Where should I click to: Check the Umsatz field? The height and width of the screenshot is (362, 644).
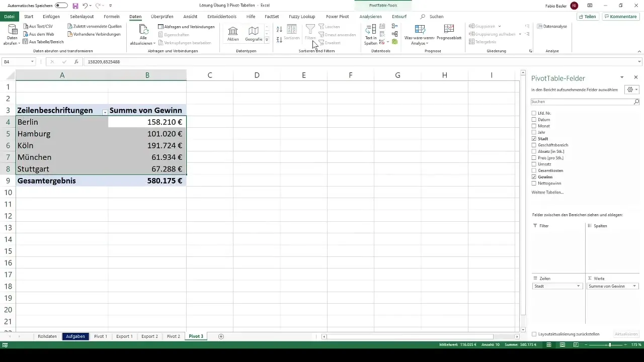pos(534,164)
